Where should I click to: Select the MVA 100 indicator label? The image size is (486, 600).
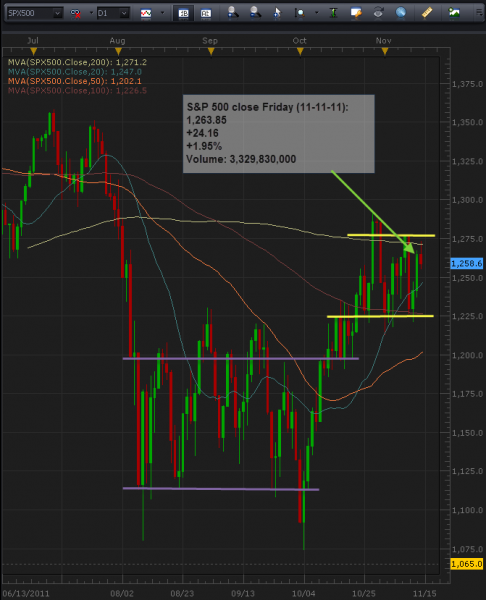pyautogui.click(x=77, y=91)
